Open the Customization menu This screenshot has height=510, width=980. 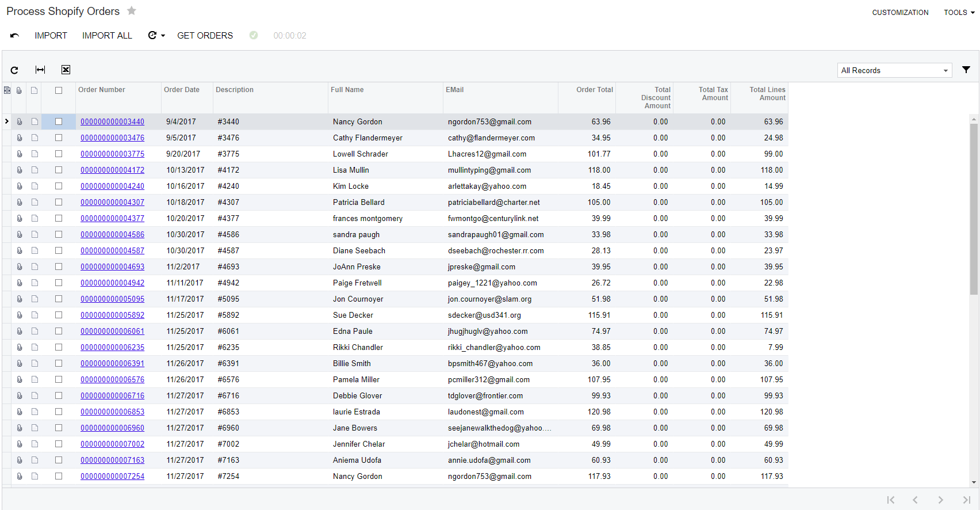pyautogui.click(x=900, y=12)
